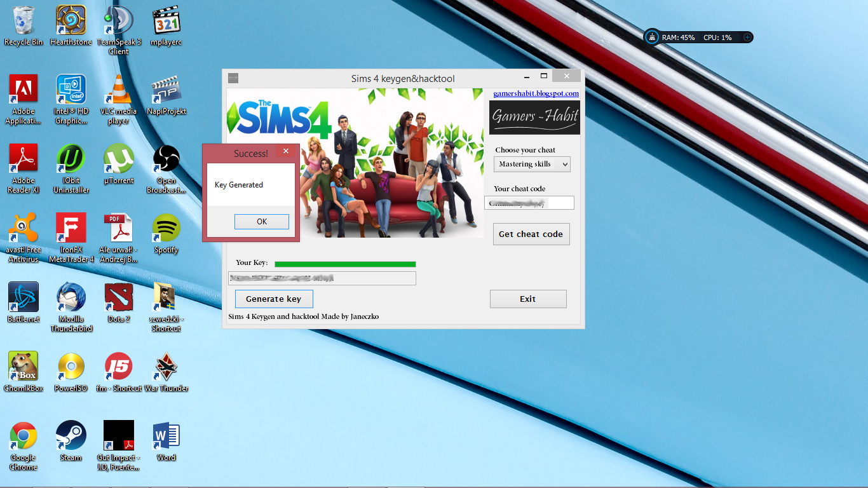Launch Google Chrome
Viewport: 868px width, 488px height.
coord(24,437)
